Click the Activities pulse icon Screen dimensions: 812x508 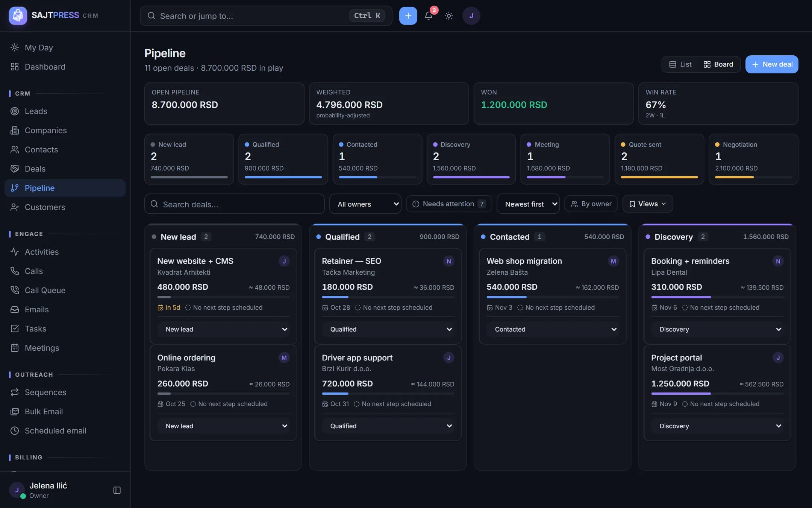point(15,252)
